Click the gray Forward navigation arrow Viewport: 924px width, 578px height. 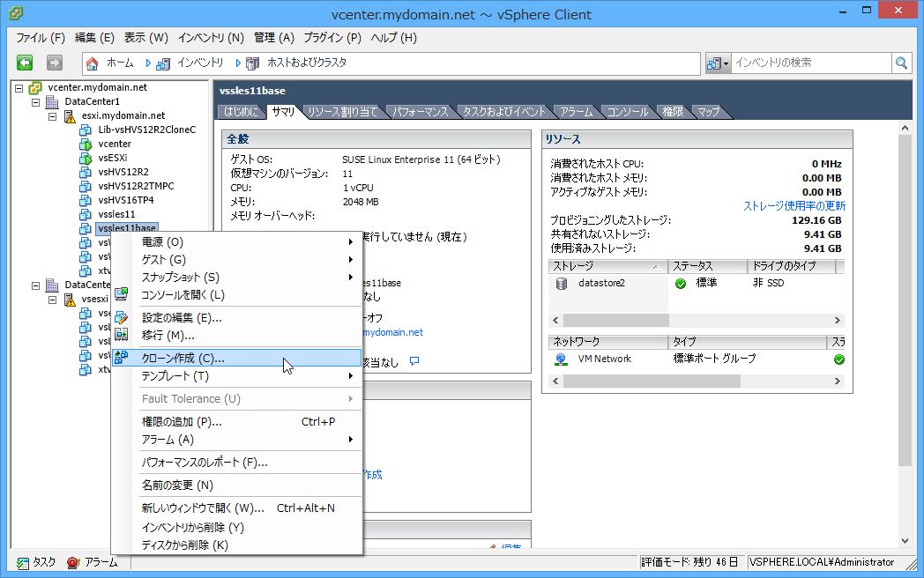pyautogui.click(x=54, y=63)
